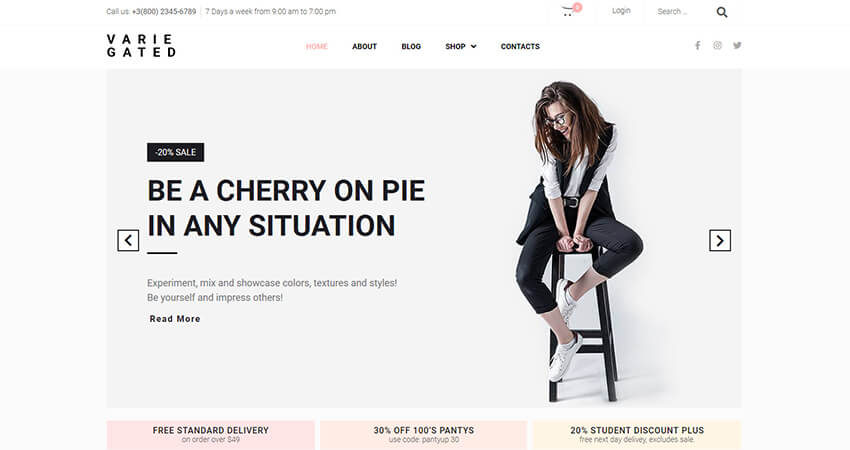Open the Blog menu item
The width and height of the screenshot is (850, 450).
coord(411,47)
